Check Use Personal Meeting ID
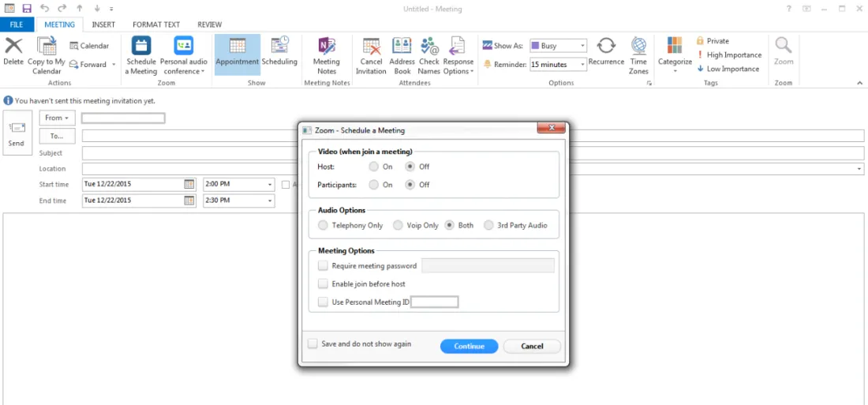 (324, 302)
